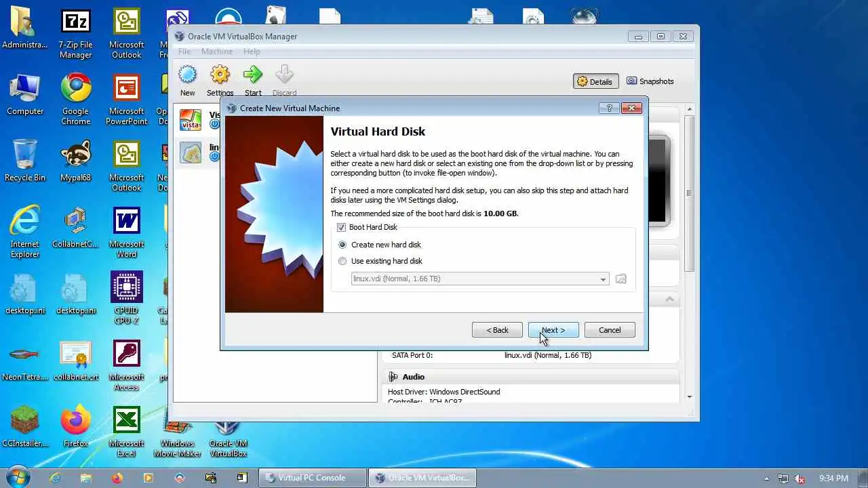Open the 7-Zip File Manager desktop icon
Screen dimensions: 868x488
tap(75, 35)
